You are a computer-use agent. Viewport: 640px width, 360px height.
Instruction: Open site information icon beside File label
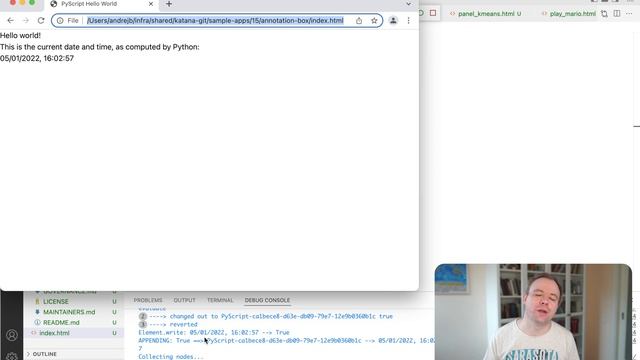tap(60, 20)
